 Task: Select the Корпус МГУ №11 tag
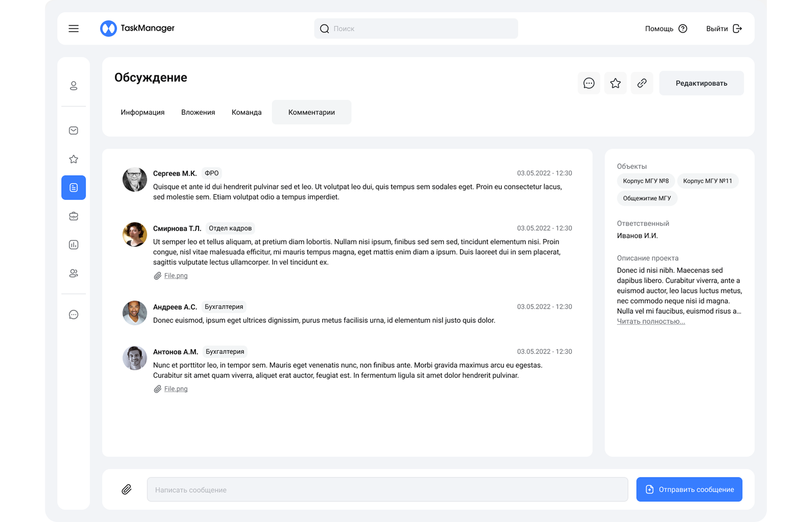click(x=707, y=181)
